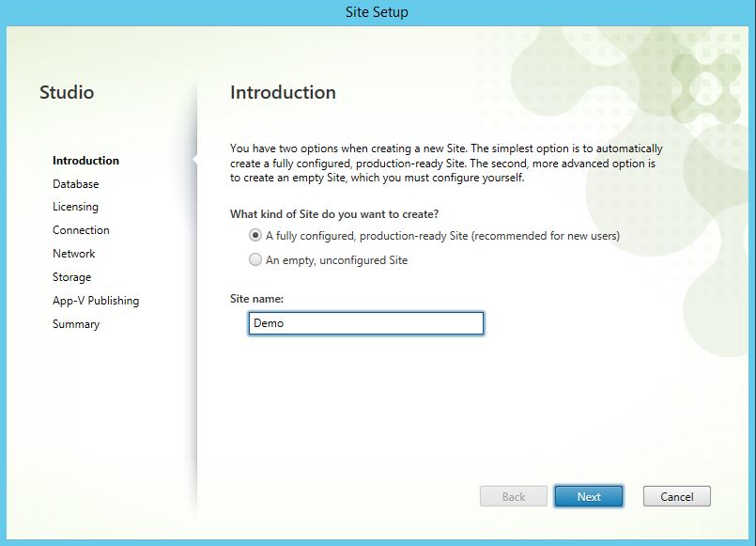Click the 'What kind of Site' question label
Image resolution: width=756 pixels, height=546 pixels.
coord(333,214)
